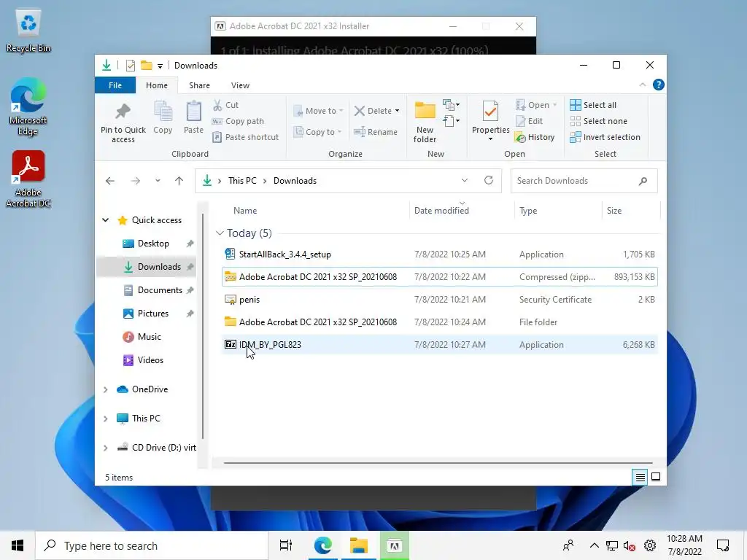The height and width of the screenshot is (560, 747).
Task: Click the horizontal scrollbar in file list
Action: click(438, 462)
